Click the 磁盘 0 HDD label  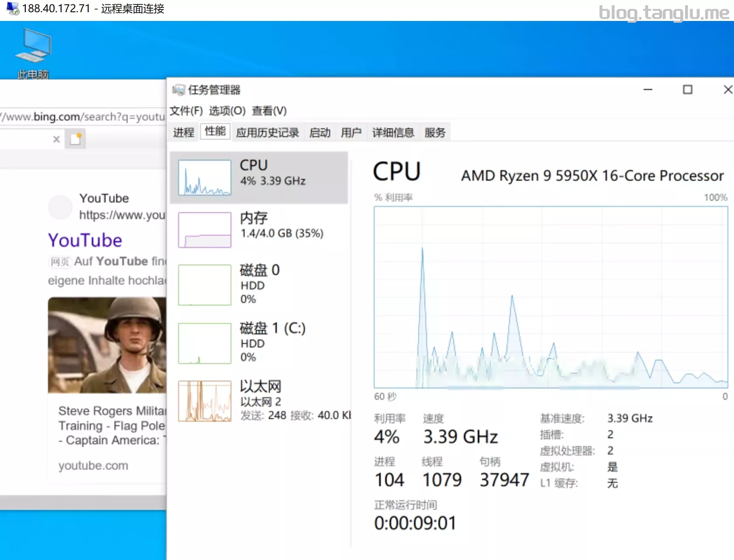260,284
